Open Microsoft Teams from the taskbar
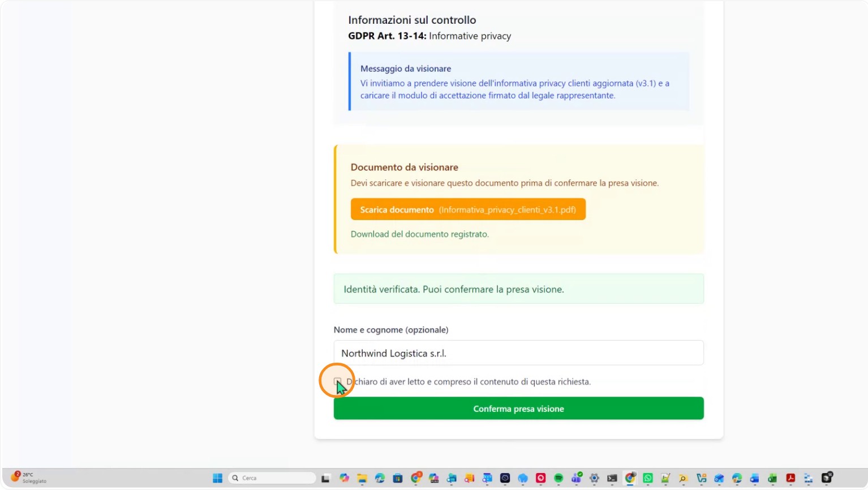The width and height of the screenshot is (868, 490). pos(577,478)
